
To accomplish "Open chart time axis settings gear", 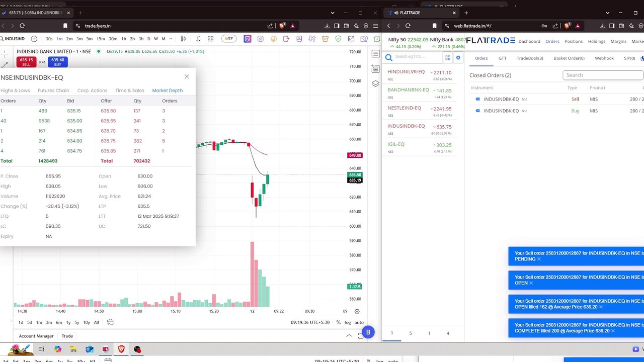I will 357,311.
